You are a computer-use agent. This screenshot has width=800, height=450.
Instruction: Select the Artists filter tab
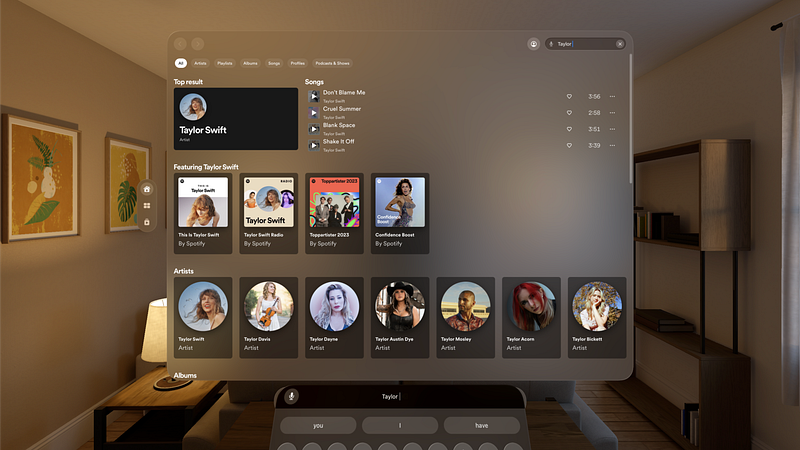pos(201,63)
